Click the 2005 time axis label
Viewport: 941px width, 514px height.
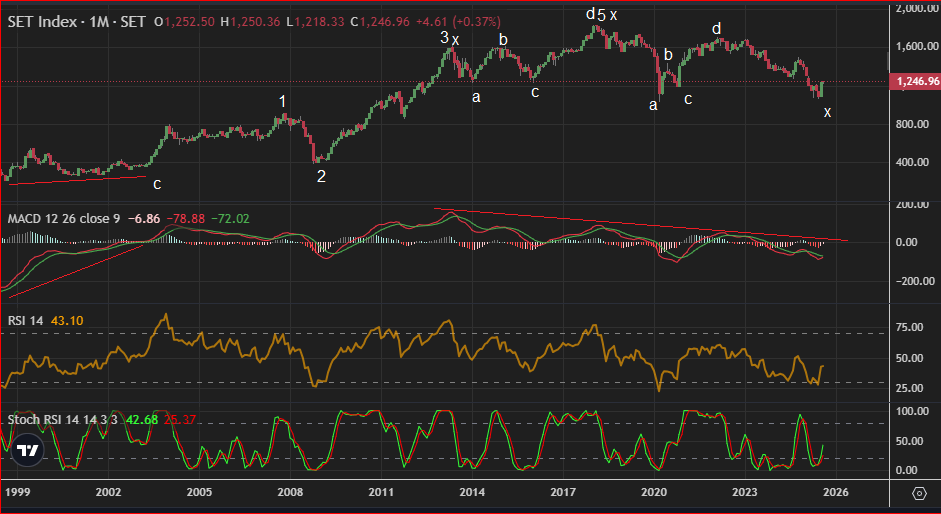point(199,492)
